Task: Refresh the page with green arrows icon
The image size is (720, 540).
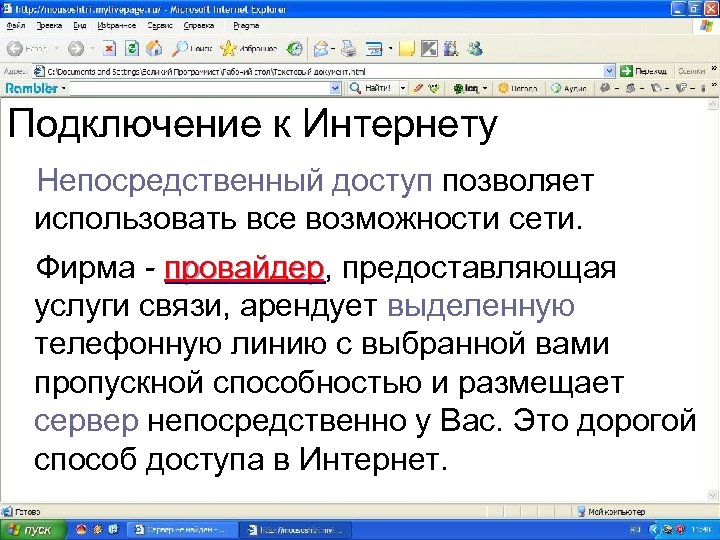Action: point(132,48)
